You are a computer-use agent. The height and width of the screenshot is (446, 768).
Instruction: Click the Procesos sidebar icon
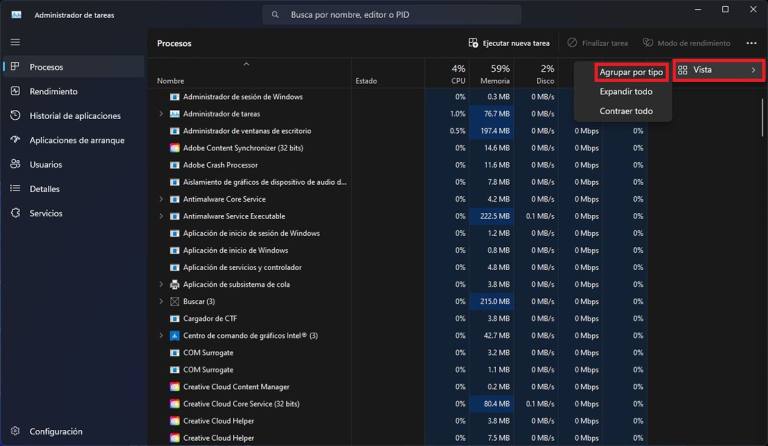[x=15, y=66]
